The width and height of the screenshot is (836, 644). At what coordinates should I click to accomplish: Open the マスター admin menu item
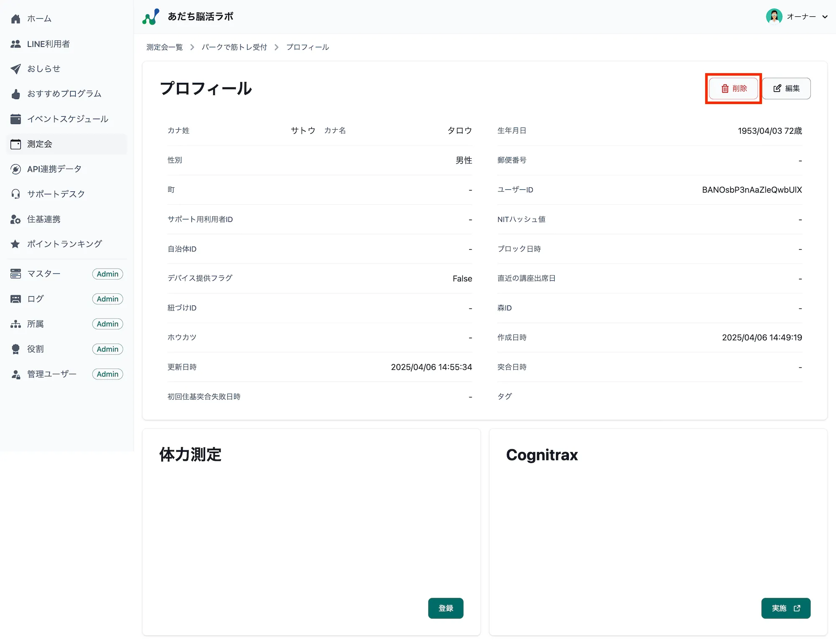pos(44,274)
